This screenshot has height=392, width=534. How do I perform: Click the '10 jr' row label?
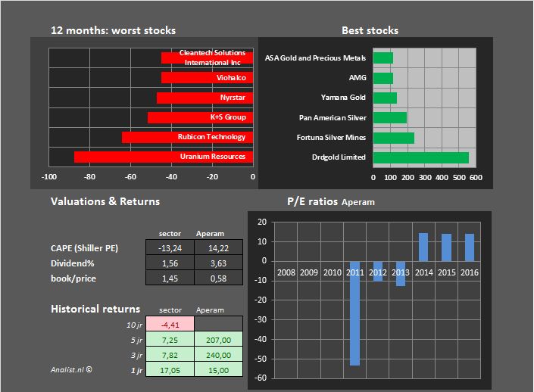click(x=135, y=325)
